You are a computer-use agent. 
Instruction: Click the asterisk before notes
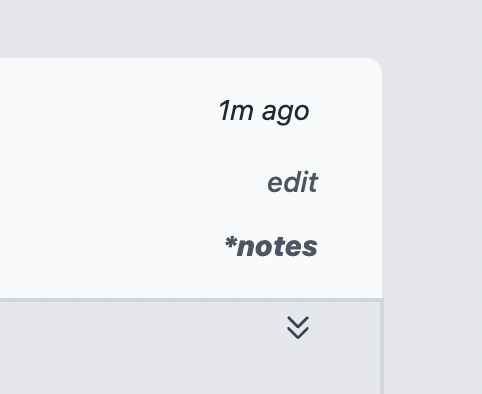pyautogui.click(x=231, y=242)
